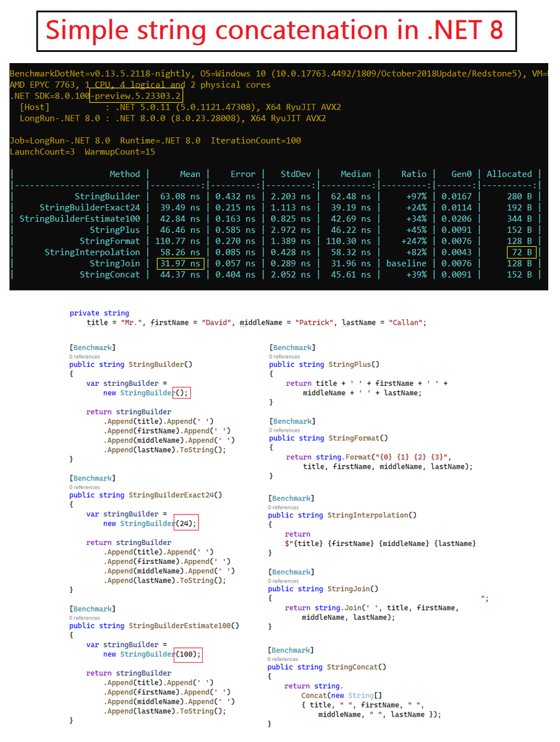Image resolution: width=560 pixels, height=742 pixels.
Task: Click the "private string" field declaration
Action: click(100, 313)
